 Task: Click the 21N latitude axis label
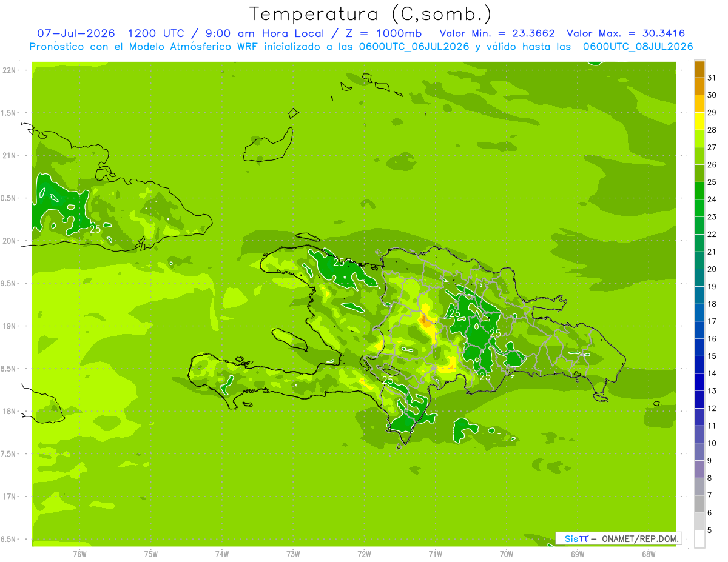tap(8, 156)
